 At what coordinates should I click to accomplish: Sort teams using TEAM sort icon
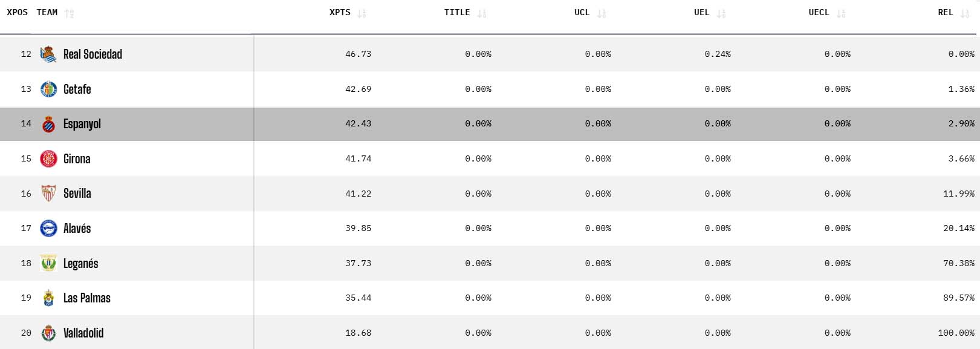tap(69, 13)
